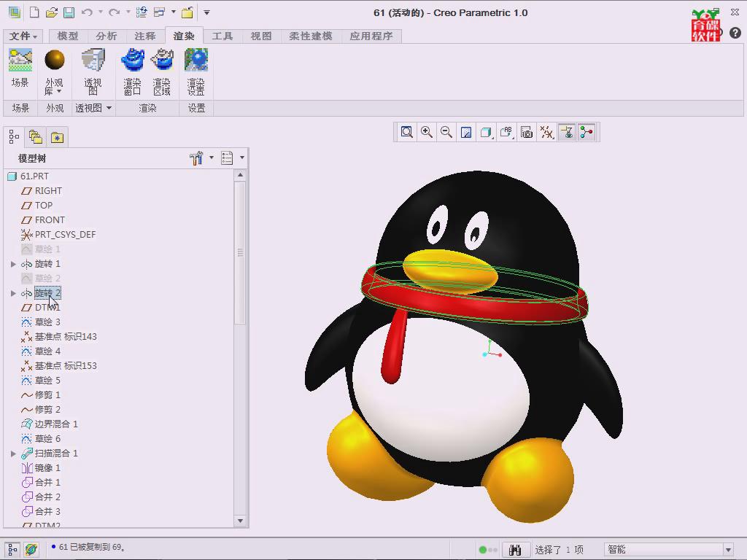The width and height of the screenshot is (747, 560).
Task: Select 合并 2 in model tree
Action: click(47, 497)
